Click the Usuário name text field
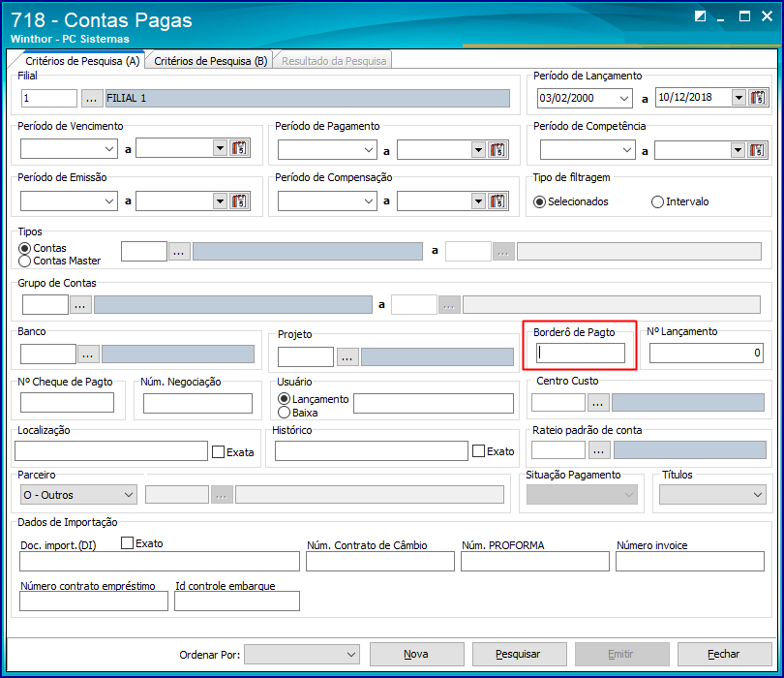The width and height of the screenshot is (784, 678). pos(434,403)
